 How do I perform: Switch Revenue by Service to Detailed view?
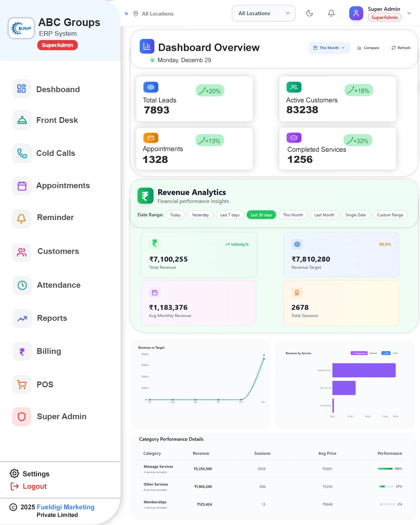point(373,353)
